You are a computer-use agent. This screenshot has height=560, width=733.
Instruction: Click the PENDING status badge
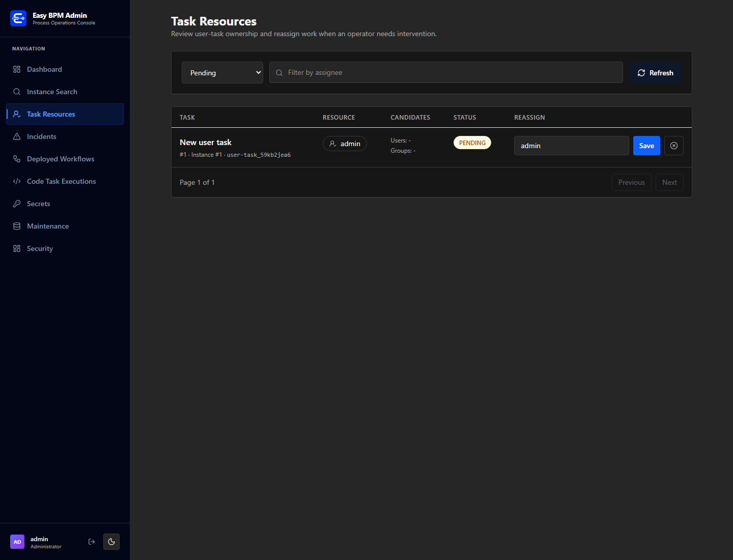coord(472,143)
